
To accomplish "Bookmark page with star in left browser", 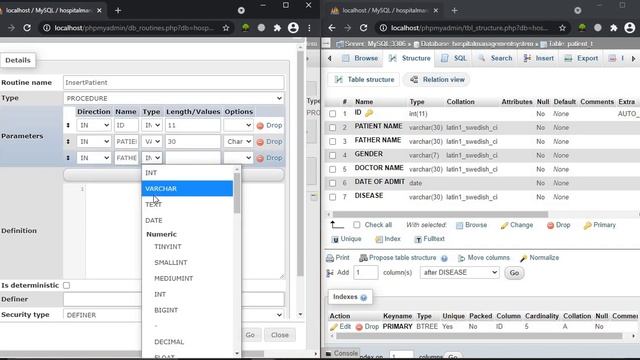I will tap(226, 28).
